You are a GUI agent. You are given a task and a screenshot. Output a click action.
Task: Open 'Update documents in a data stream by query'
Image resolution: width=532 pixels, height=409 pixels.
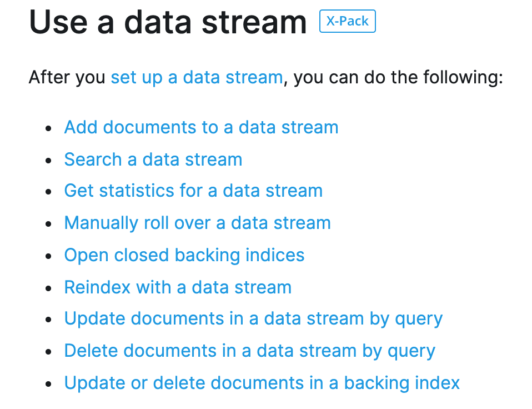tap(253, 319)
